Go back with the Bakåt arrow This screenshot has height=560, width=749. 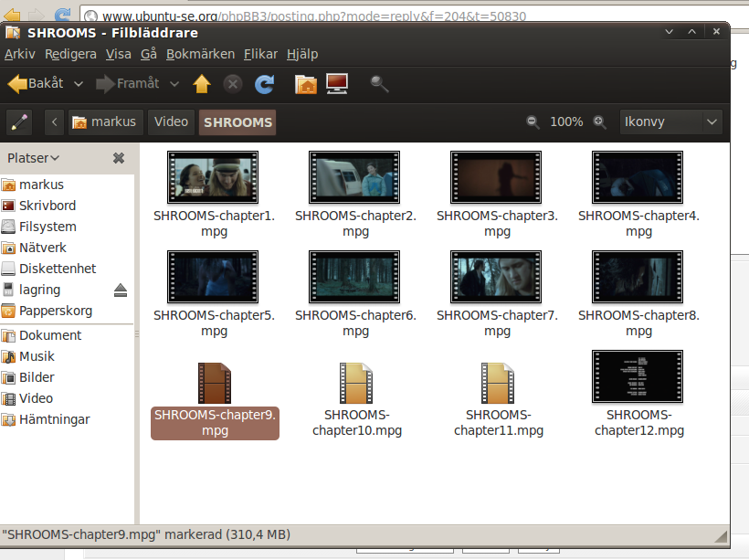(x=37, y=84)
